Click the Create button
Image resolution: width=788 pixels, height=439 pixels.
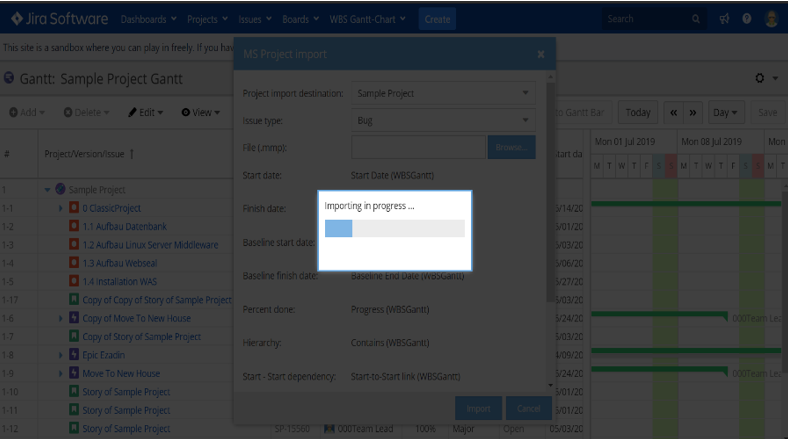[437, 19]
